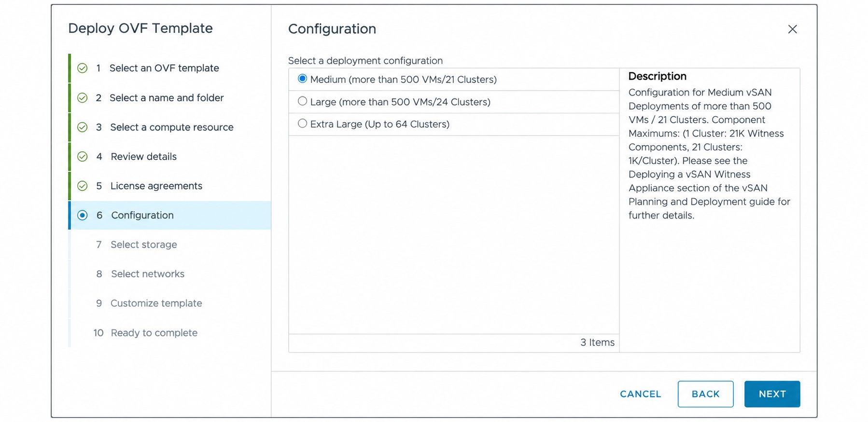Click the current-step indicator beside Configuration
Screen dimensions: 868x422
pos(83,216)
